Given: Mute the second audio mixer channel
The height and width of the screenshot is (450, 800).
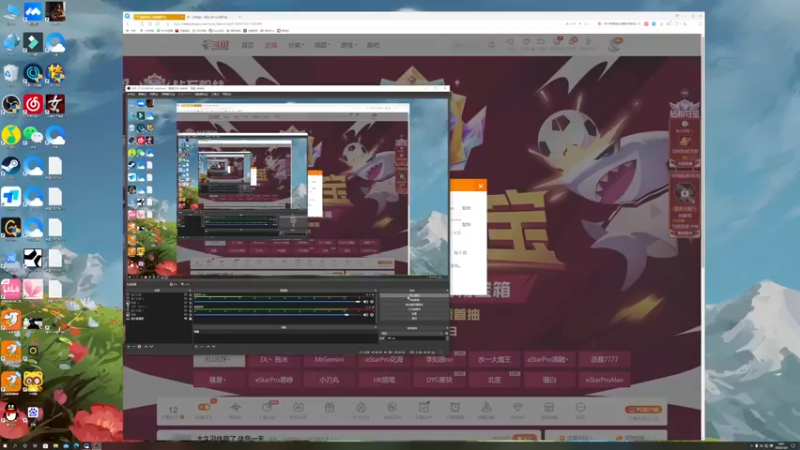Looking at the screenshot, I should [365, 315].
